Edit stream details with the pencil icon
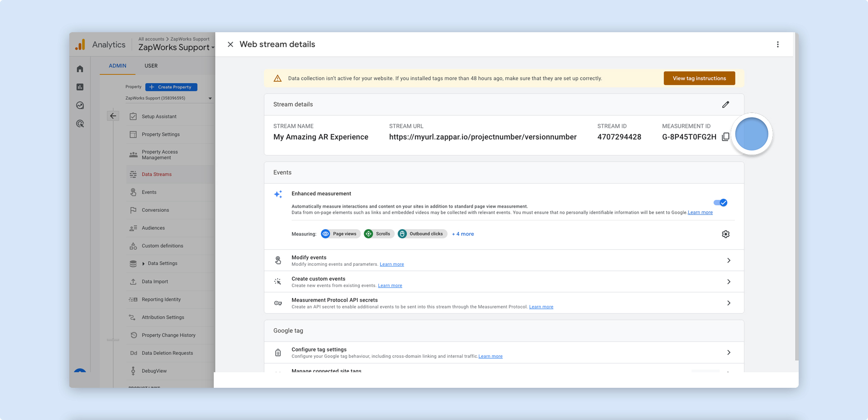The image size is (868, 420). click(x=726, y=105)
